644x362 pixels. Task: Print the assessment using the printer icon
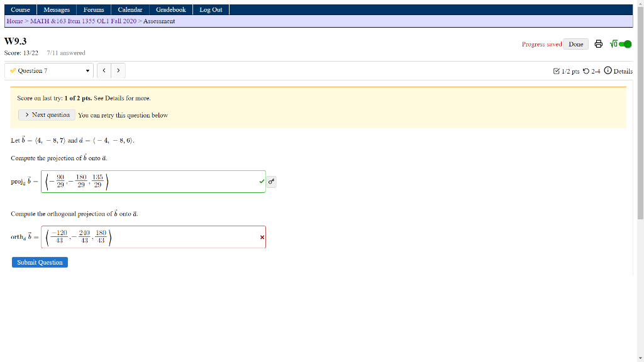[x=597, y=45]
